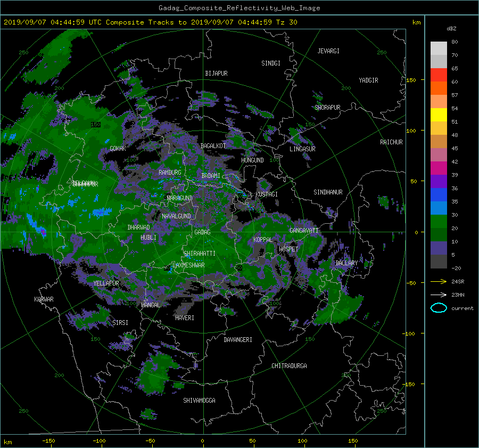
Task: Click the cyan current-position ellipse icon
Action: [x=439, y=308]
